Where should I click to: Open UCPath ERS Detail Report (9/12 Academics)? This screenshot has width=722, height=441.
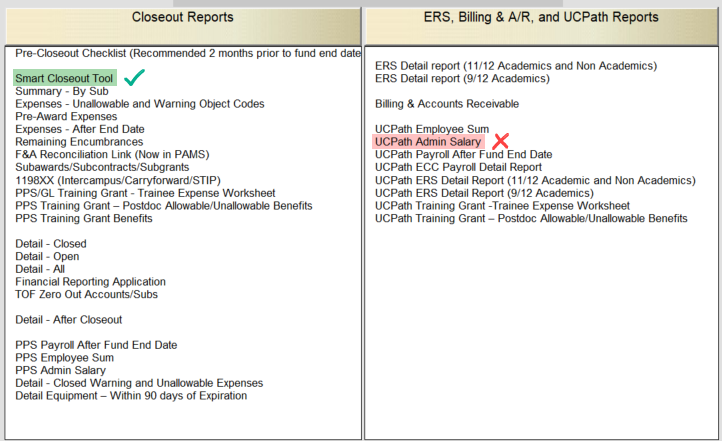coord(484,193)
